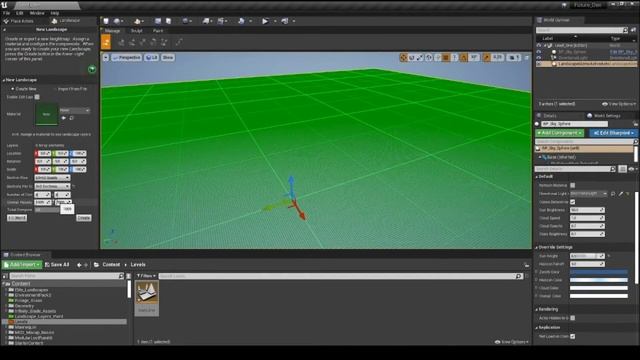This screenshot has width=640, height=360.
Task: Click the Edit Blueprint button
Action: (613, 133)
